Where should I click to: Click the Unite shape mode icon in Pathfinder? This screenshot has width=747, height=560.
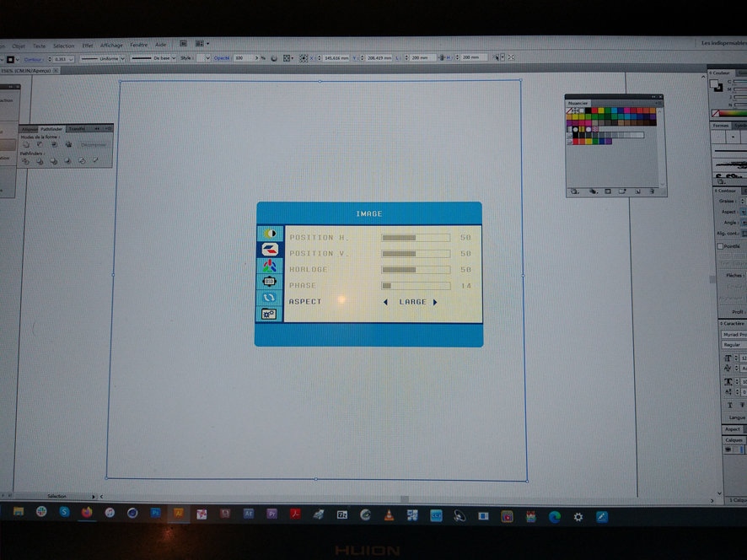point(26,144)
